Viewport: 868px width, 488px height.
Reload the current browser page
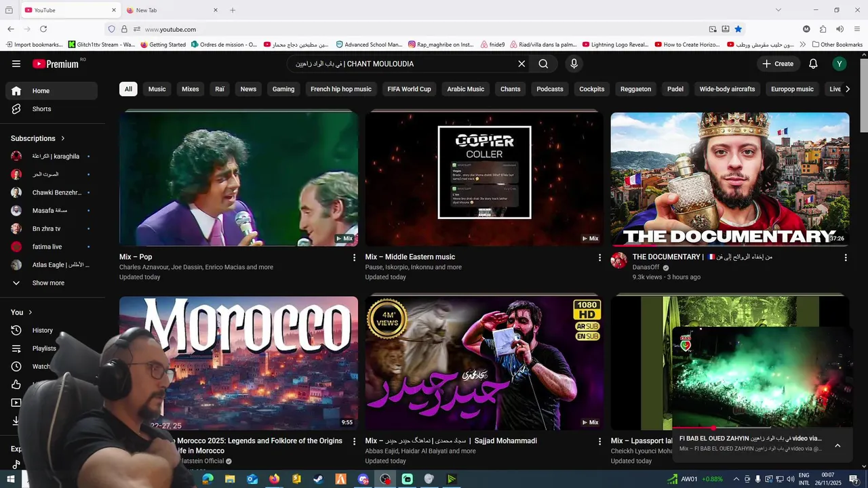43,29
